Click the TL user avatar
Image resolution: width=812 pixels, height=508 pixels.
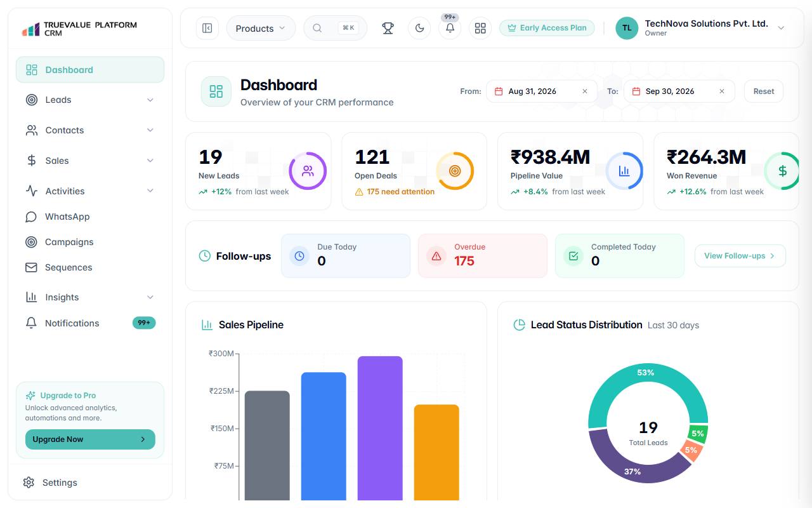(627, 28)
